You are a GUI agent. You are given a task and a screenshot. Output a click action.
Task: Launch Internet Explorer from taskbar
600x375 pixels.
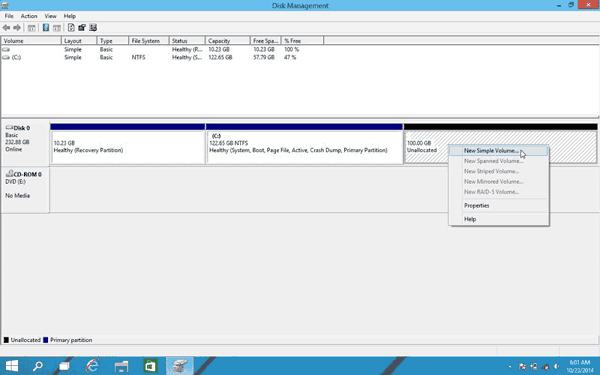pyautogui.click(x=92, y=366)
